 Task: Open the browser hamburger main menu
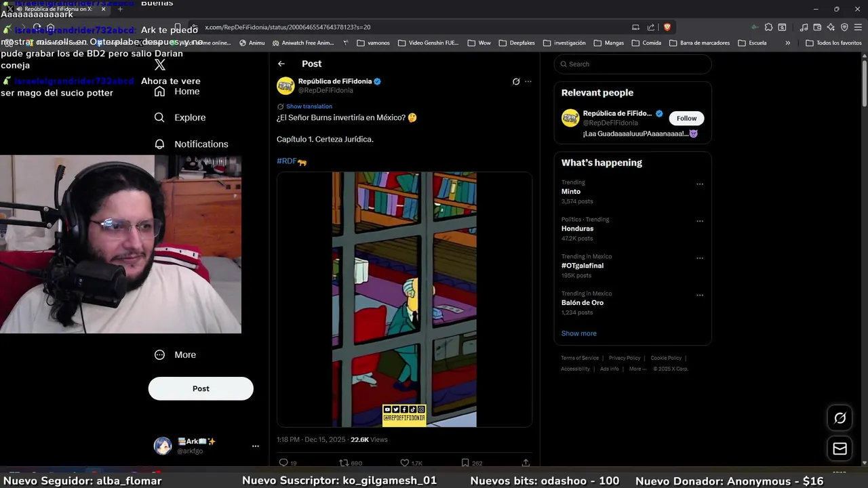tap(858, 27)
